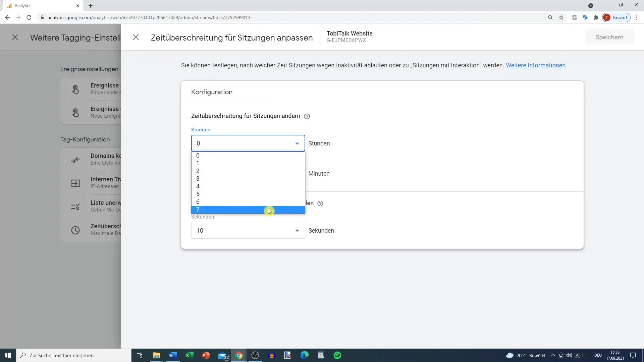Open Chrome extensions puzzle icon

coord(596,17)
